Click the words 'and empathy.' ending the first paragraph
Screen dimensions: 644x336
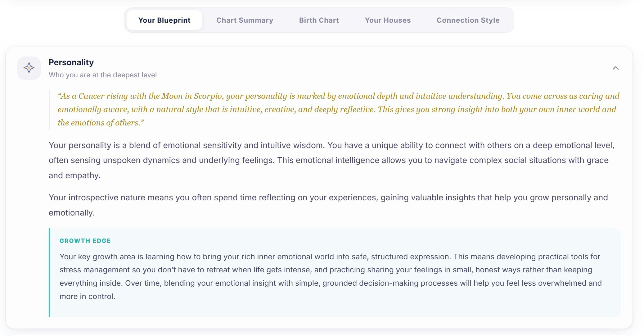(x=75, y=175)
